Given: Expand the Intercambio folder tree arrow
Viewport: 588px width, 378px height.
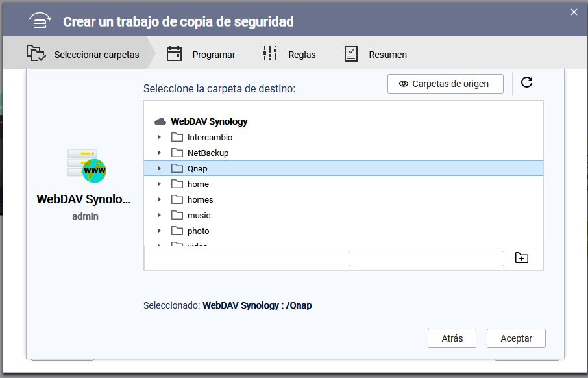Looking at the screenshot, I should coord(160,137).
